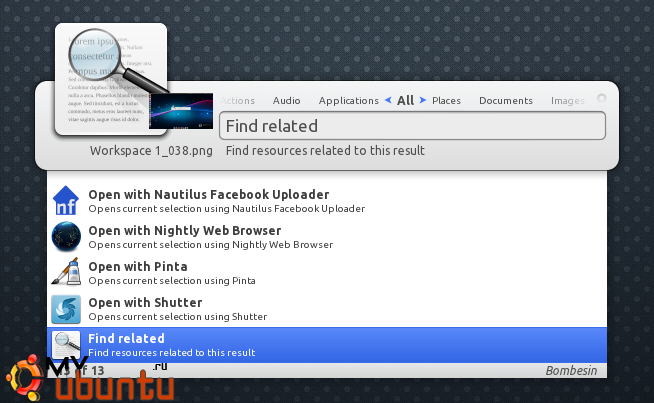The height and width of the screenshot is (403, 654).
Task: Click the Workspace 1_038.png preview thumbnail
Action: (182, 111)
